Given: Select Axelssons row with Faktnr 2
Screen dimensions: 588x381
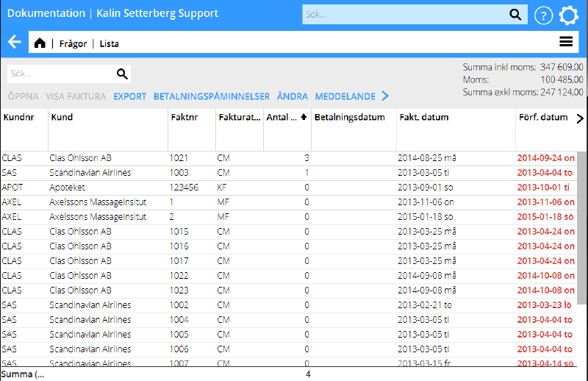Looking at the screenshot, I should click(x=289, y=216).
